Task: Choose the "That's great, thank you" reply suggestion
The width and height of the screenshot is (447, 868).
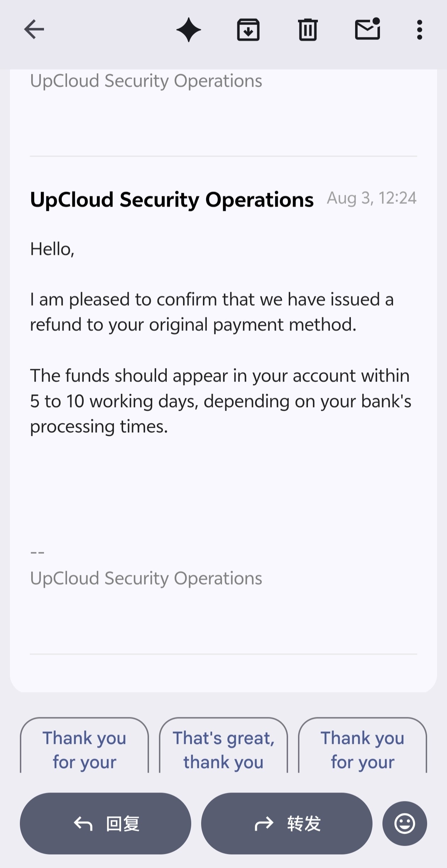Action: 223,745
